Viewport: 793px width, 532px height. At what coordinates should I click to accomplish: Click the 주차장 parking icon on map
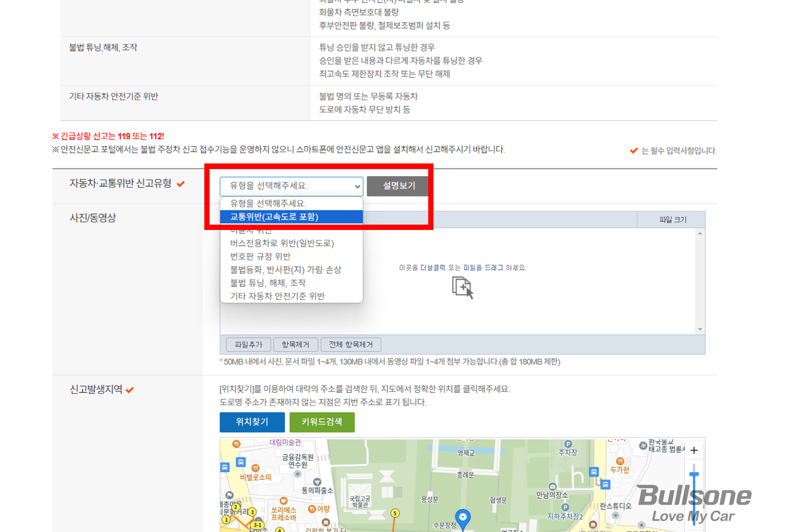pyautogui.click(x=568, y=444)
